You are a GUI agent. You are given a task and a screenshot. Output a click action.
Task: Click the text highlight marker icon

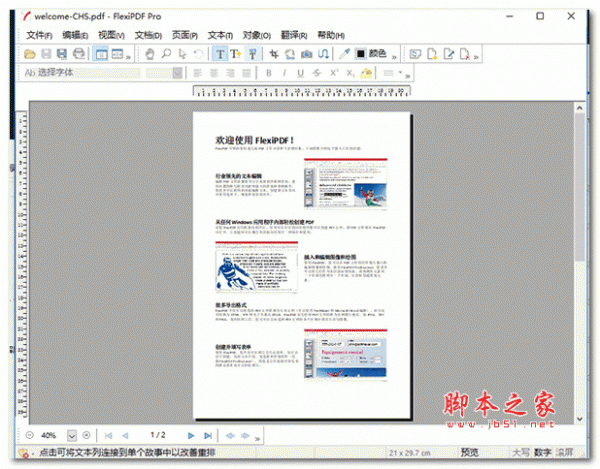[x=366, y=73]
